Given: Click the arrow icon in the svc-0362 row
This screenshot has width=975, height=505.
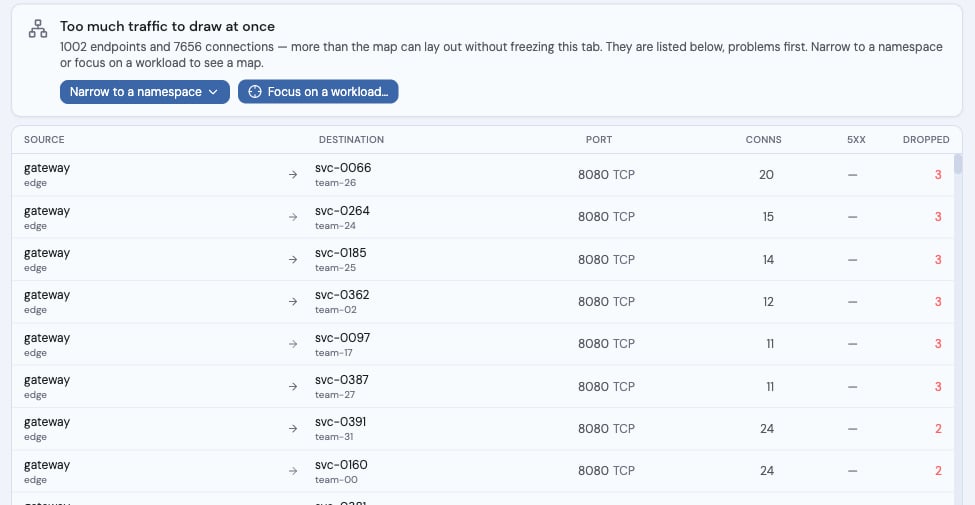Looking at the screenshot, I should [x=293, y=302].
